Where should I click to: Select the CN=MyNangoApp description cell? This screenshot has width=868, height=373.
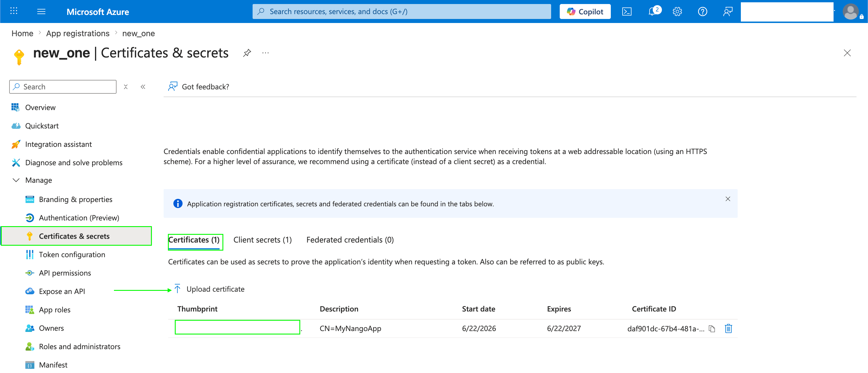tap(350, 328)
